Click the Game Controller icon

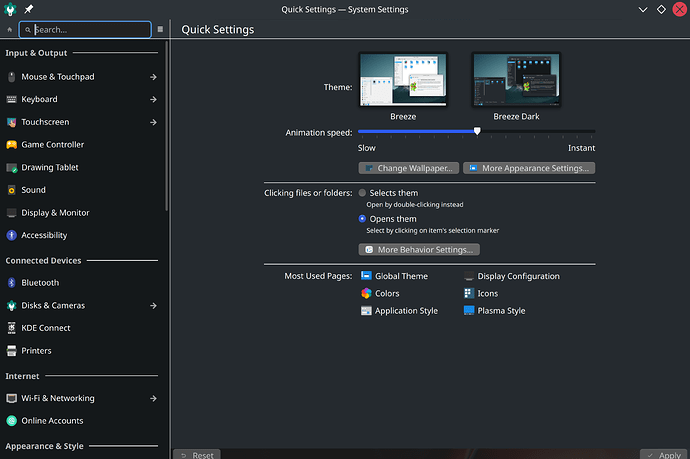tap(12, 145)
